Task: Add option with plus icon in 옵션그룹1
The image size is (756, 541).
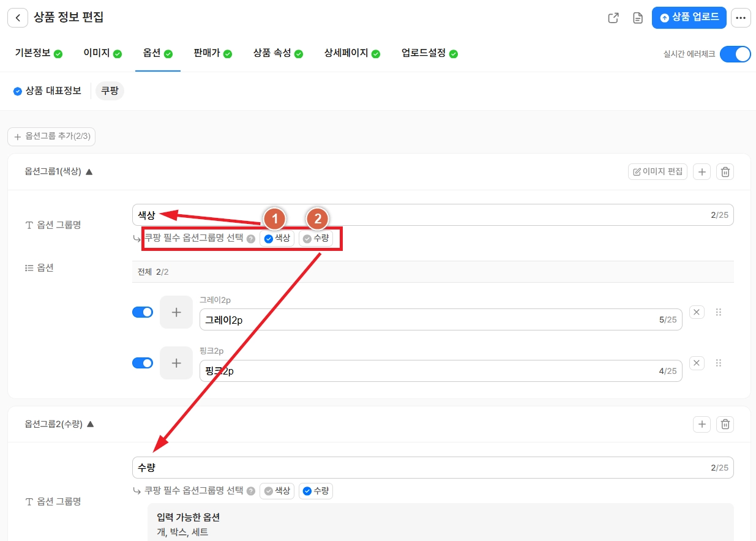Action: tap(702, 172)
